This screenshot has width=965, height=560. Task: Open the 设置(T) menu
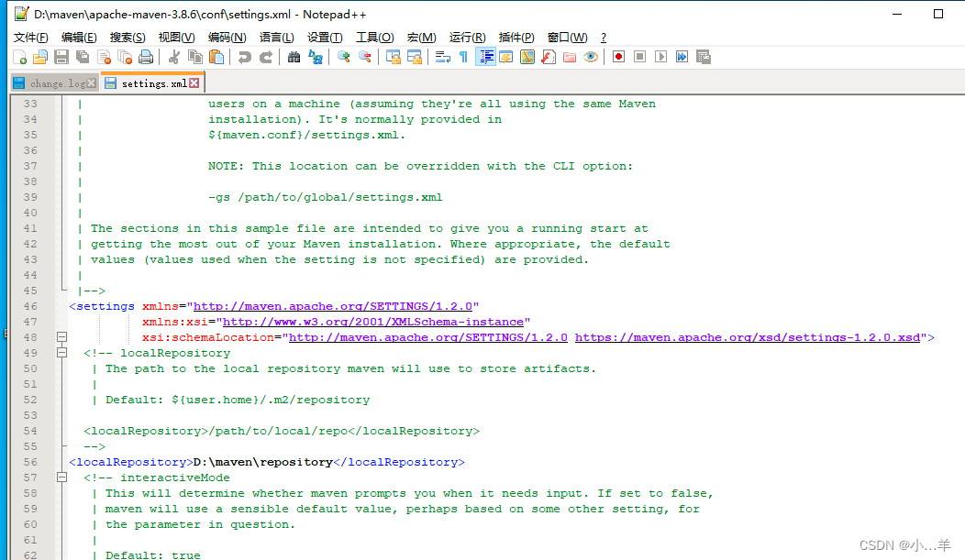click(x=325, y=38)
